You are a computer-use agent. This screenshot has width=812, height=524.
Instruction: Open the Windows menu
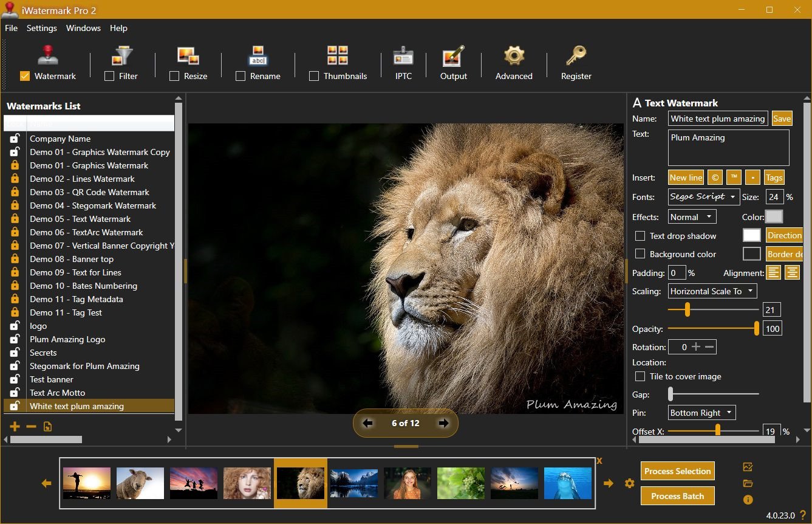click(x=83, y=28)
